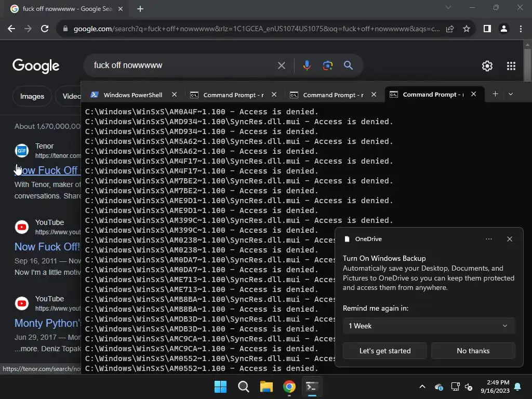The height and width of the screenshot is (399, 532).
Task: Reload the Google search page
Action: pos(45,29)
